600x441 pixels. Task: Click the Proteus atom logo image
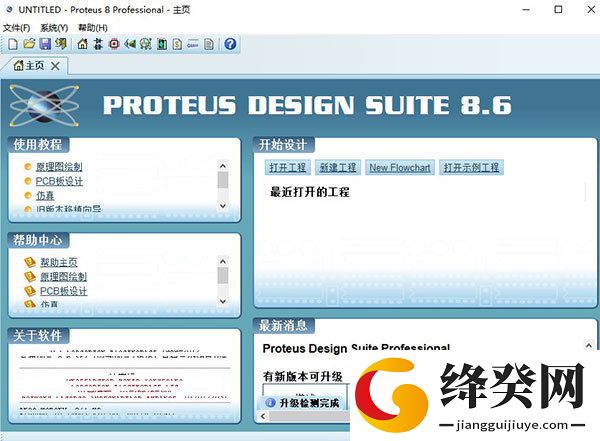[x=44, y=106]
